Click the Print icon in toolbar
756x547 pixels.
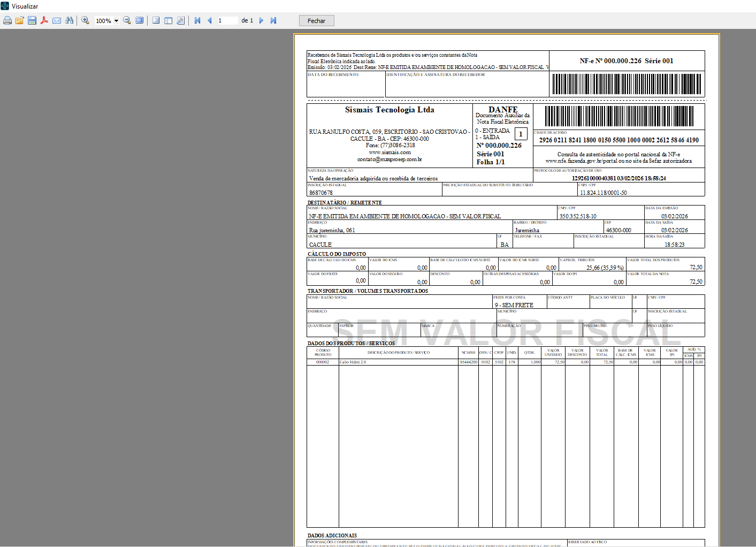[x=7, y=21]
